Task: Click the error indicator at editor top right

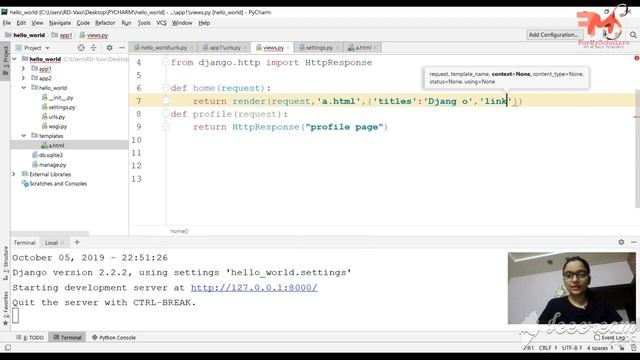Action: pyautogui.click(x=636, y=58)
